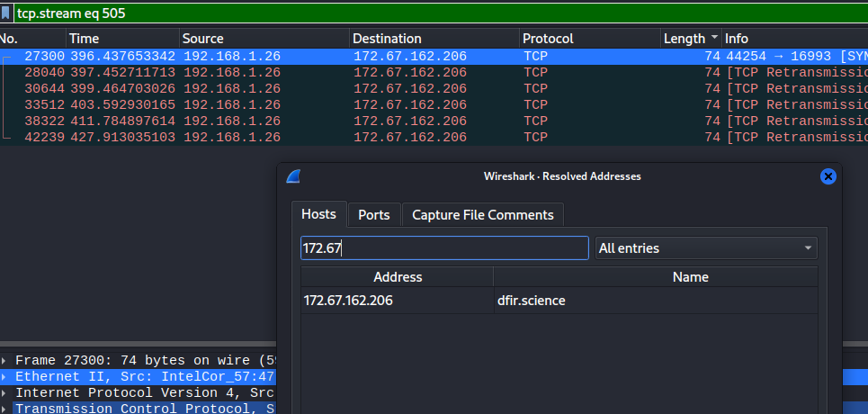Viewport: 868px width, 414px height.
Task: Click the Wireshark shark fin icon in dialog
Action: [x=293, y=176]
